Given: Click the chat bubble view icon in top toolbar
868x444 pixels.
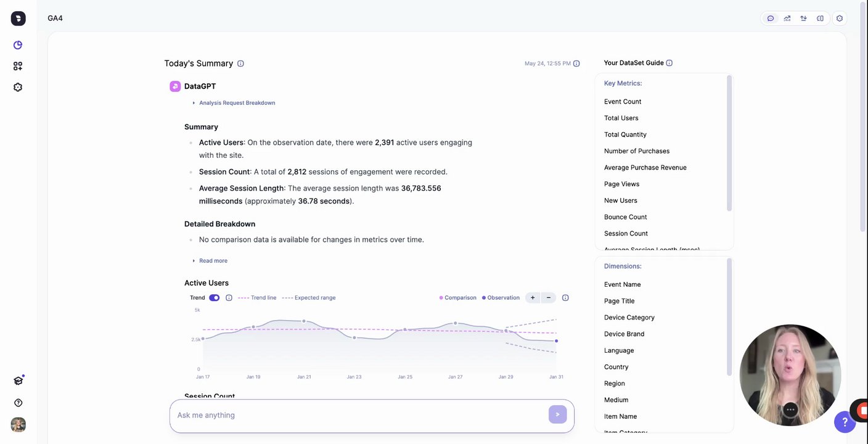Looking at the screenshot, I should click(771, 18).
